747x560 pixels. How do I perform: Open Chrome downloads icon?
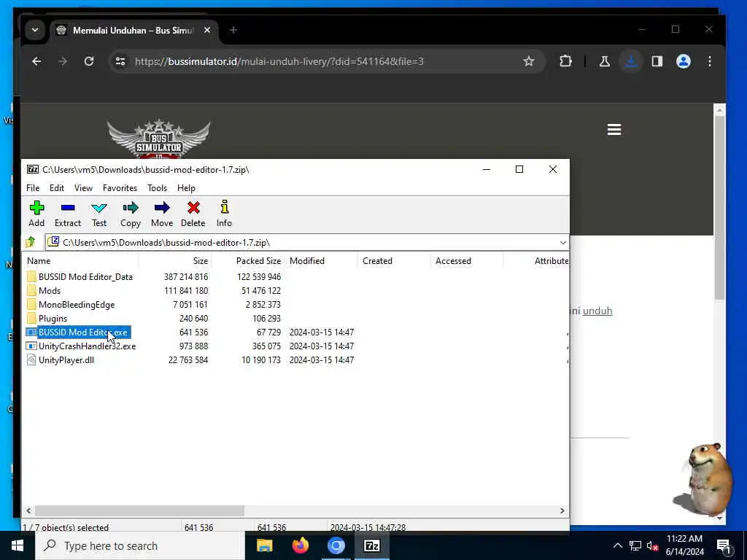coord(631,61)
